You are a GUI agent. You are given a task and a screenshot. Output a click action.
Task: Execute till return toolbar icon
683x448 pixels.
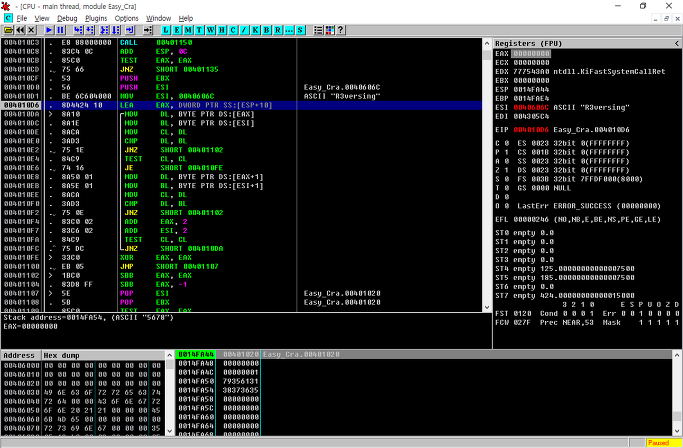(x=130, y=30)
